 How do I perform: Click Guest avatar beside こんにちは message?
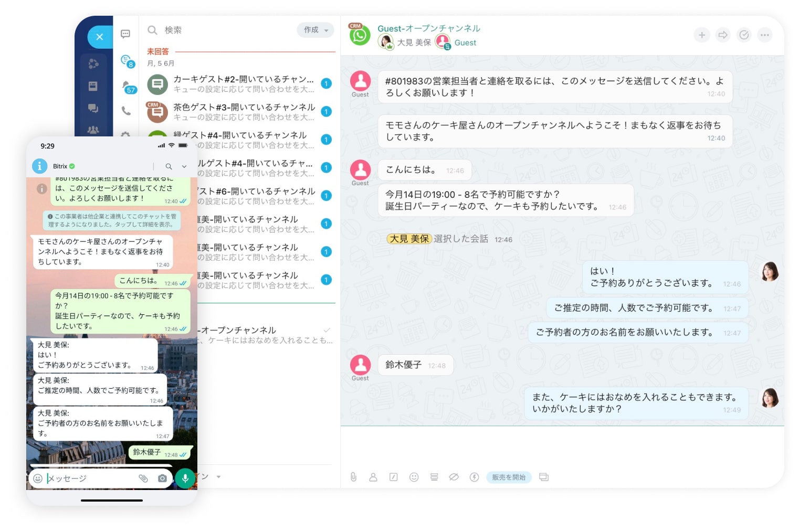click(361, 170)
